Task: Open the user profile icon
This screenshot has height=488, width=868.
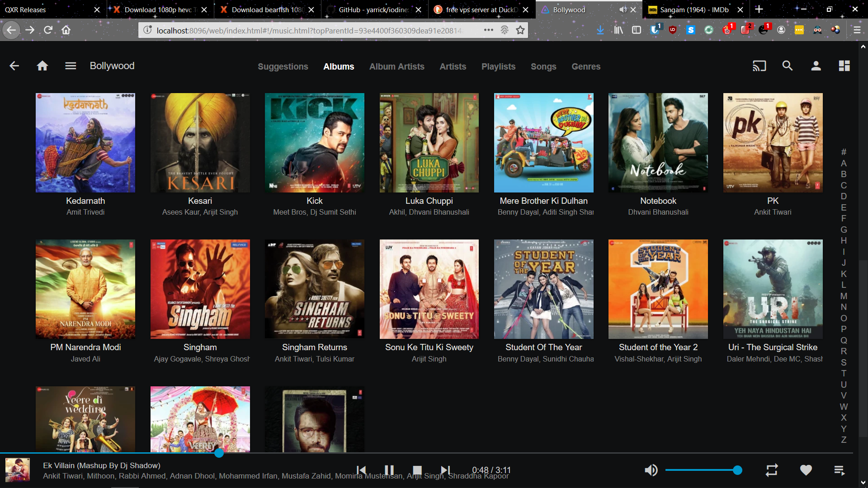Action: (x=816, y=66)
